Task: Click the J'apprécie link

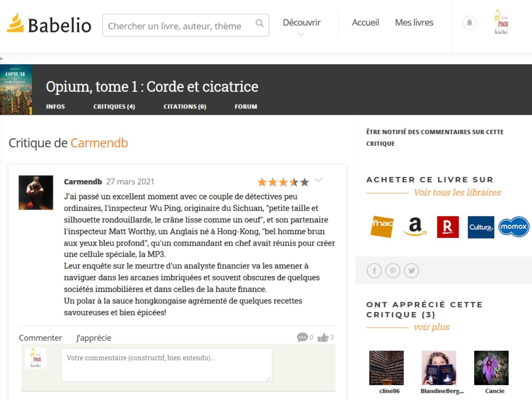Action: [94, 338]
